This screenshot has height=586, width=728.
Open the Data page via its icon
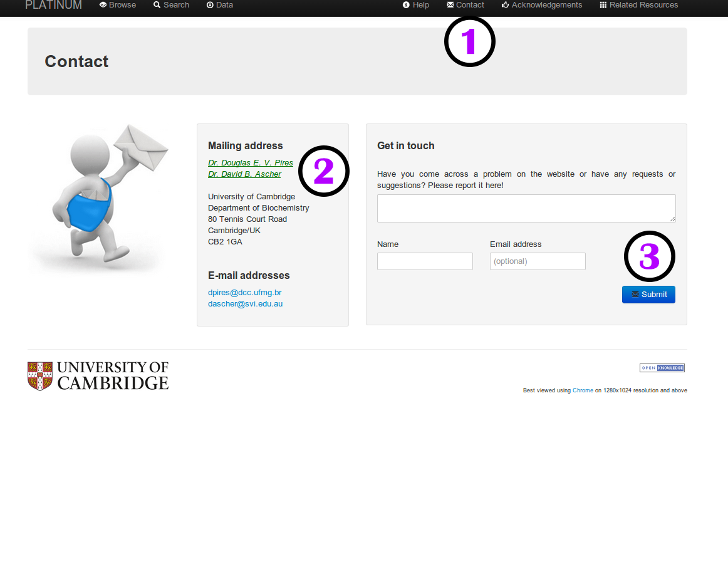point(210,5)
